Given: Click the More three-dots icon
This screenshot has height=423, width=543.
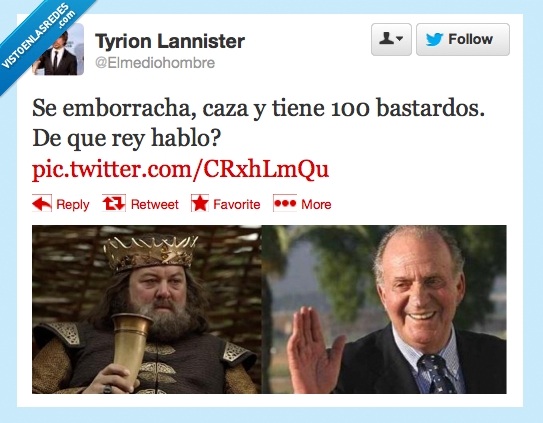Looking at the screenshot, I should [x=285, y=203].
